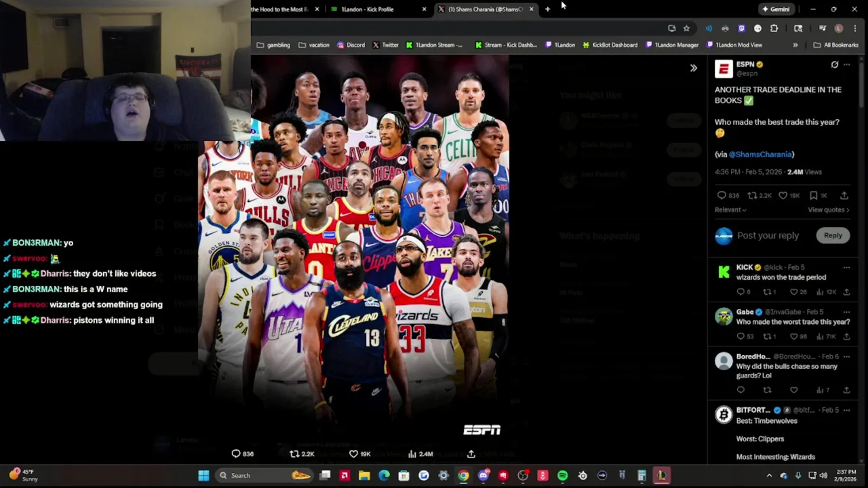Open a new browser tab
This screenshot has width=868, height=488.
547,9
